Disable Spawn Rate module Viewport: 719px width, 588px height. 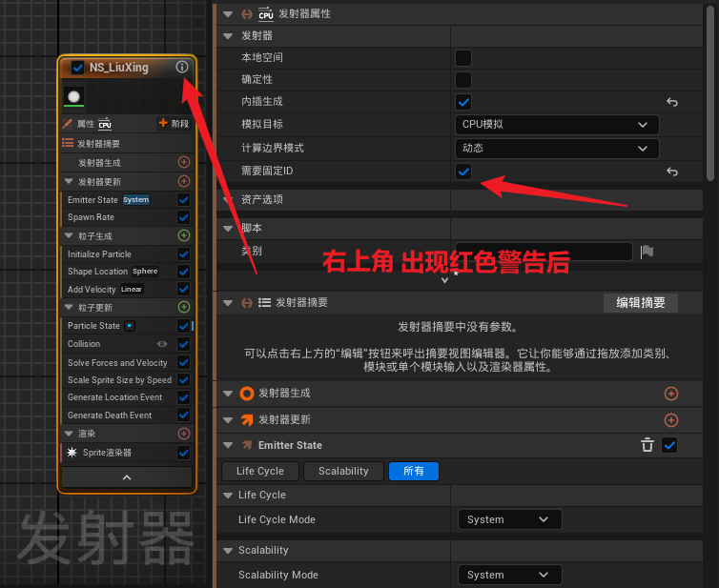[183, 217]
